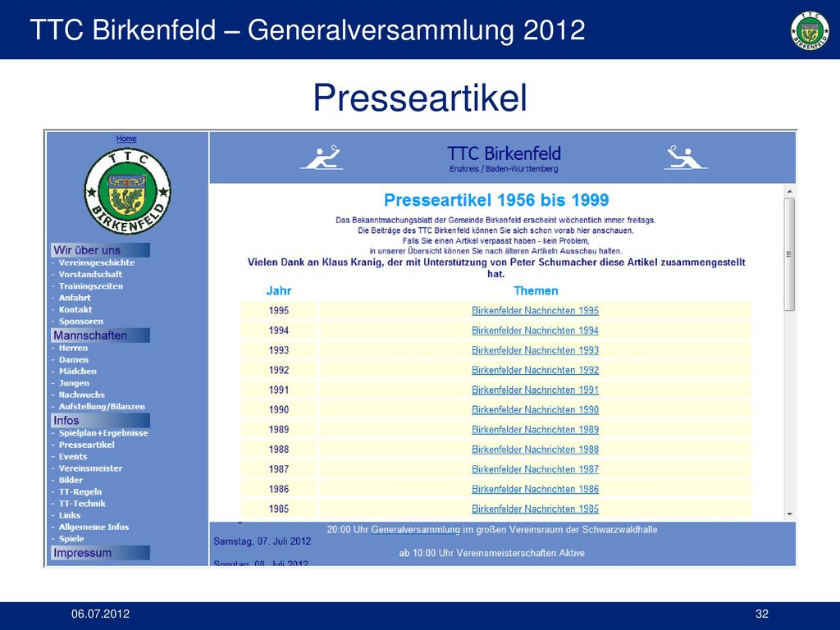
Task: Open Presseartikel in the sidebar
Action: click(86, 445)
